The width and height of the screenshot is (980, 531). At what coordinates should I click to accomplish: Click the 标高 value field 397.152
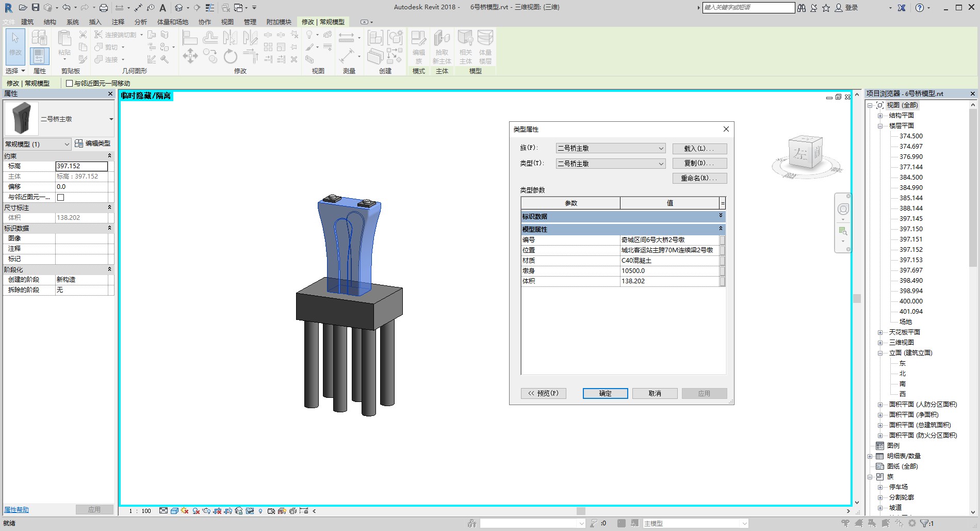[81, 166]
